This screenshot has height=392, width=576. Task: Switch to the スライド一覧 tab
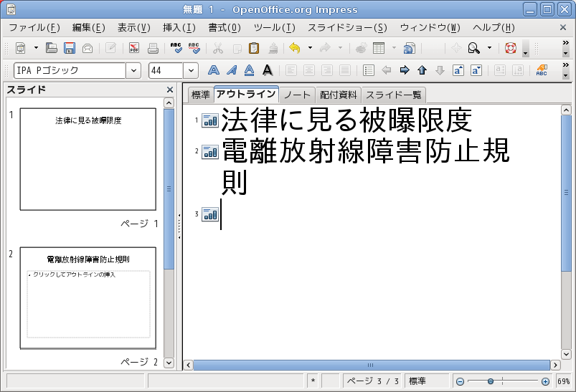(x=393, y=95)
